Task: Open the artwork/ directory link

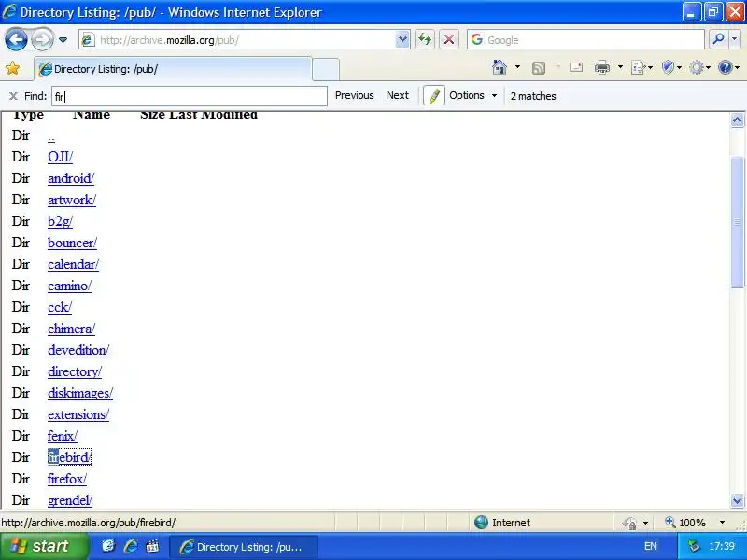Action: click(x=72, y=200)
